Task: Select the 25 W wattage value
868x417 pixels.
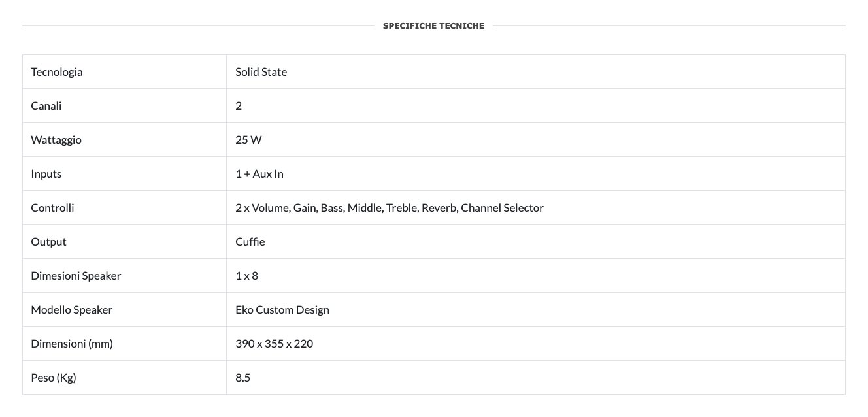Action: tap(248, 140)
